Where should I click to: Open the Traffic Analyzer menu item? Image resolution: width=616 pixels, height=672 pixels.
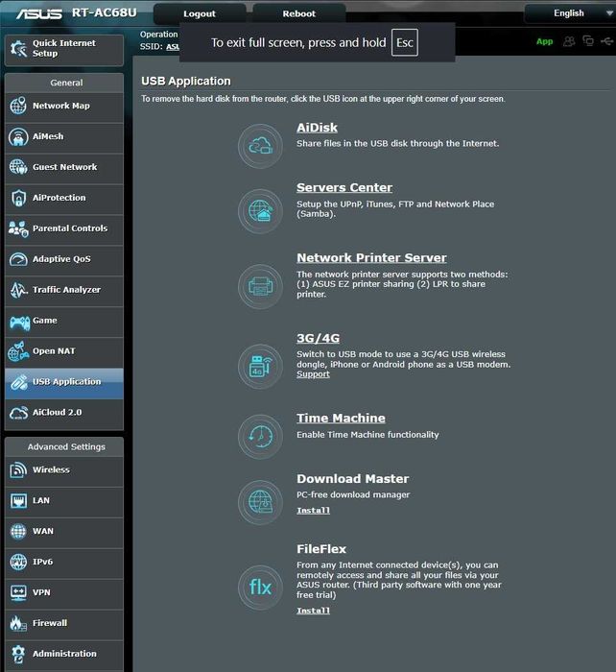click(x=64, y=291)
